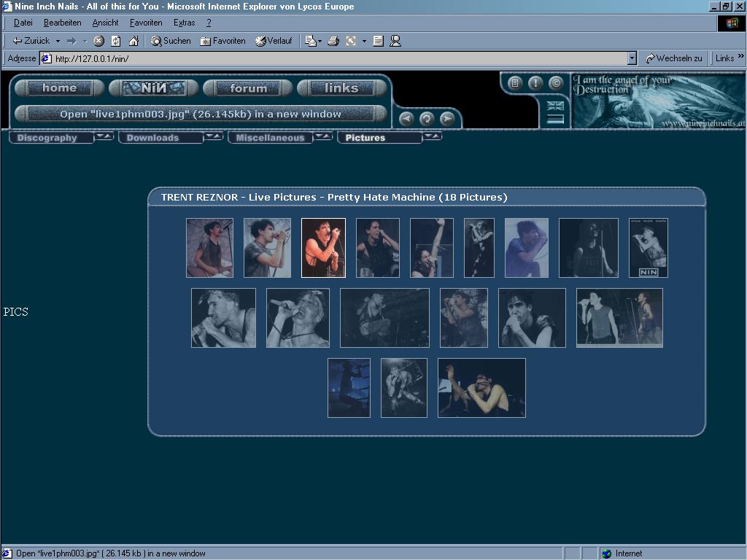Open the first thumbnail in the bottom row
This screenshot has width=747, height=560.
[x=349, y=388]
